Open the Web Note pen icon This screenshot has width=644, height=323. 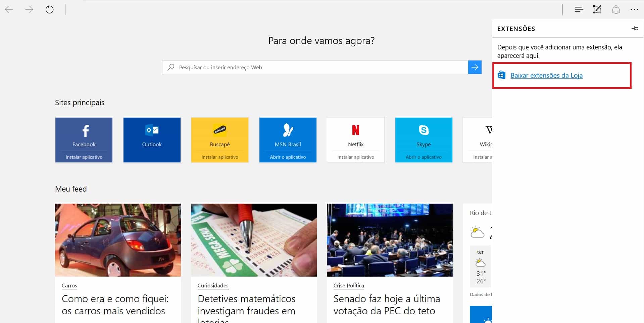tap(597, 9)
